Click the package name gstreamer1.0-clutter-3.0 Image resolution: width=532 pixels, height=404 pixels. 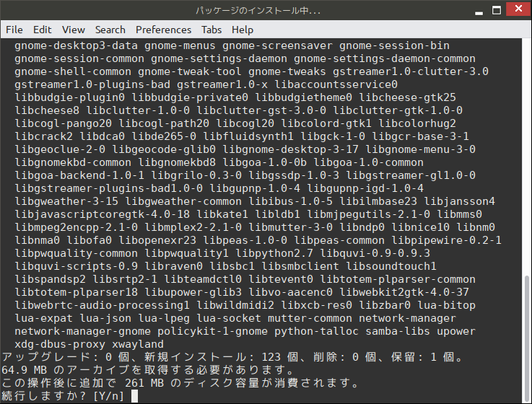click(x=411, y=71)
